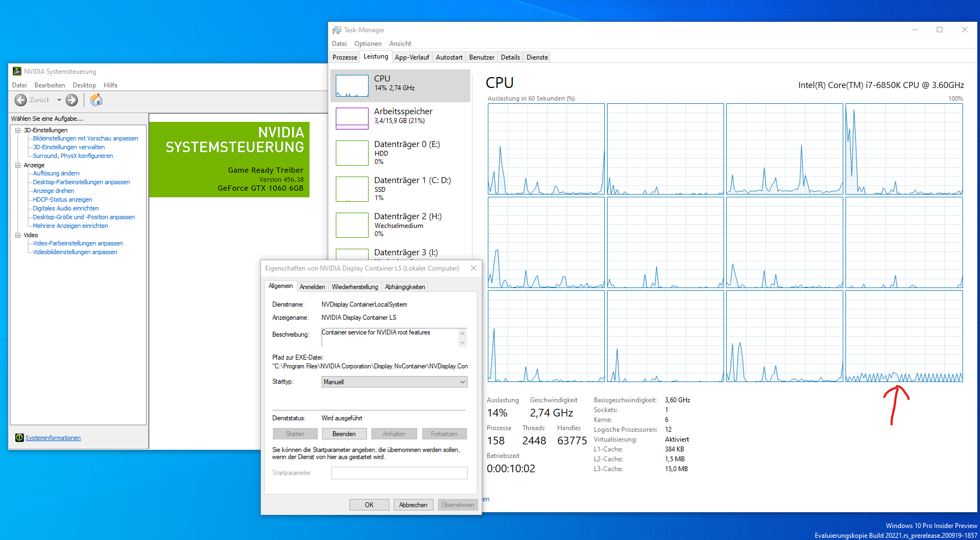Screen dimensions: 980x540
Task: Open Video-Farbeinstellungen anpassen
Action: tap(78, 243)
